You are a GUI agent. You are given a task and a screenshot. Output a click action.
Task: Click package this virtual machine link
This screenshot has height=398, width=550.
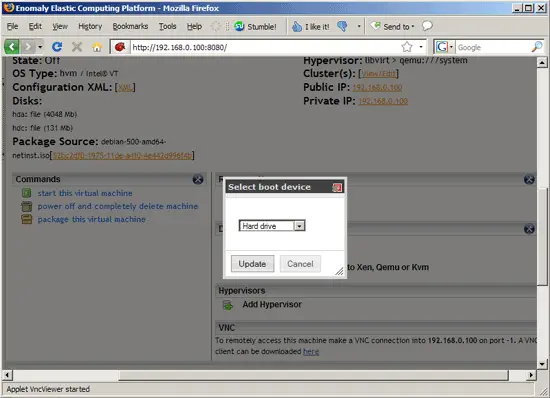[92, 219]
